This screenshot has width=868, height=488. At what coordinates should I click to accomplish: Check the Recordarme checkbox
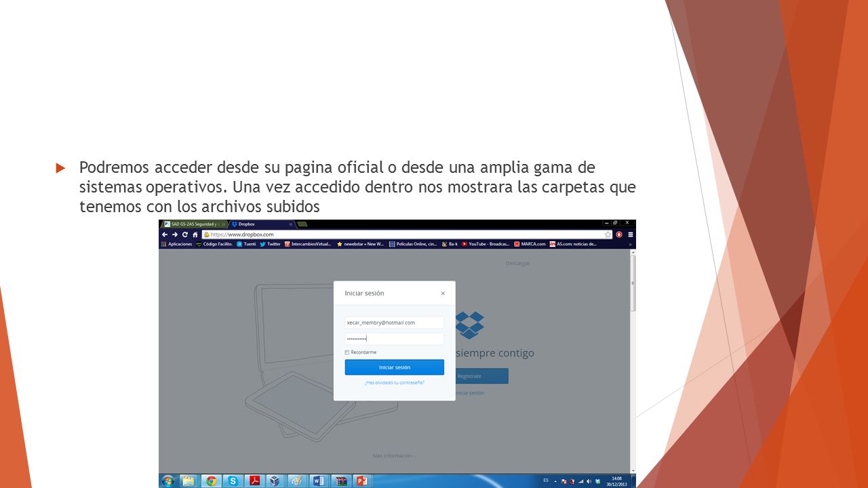click(x=347, y=352)
